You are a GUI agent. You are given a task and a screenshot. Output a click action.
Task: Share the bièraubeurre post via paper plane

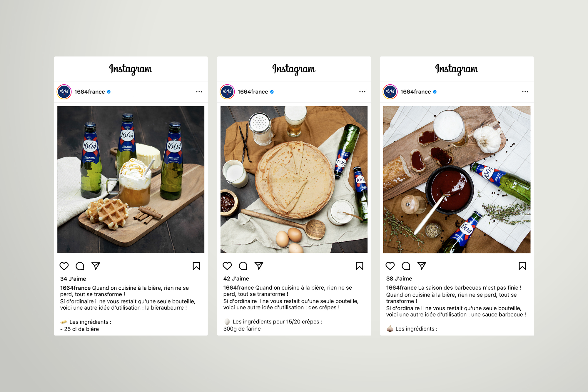pyautogui.click(x=96, y=266)
